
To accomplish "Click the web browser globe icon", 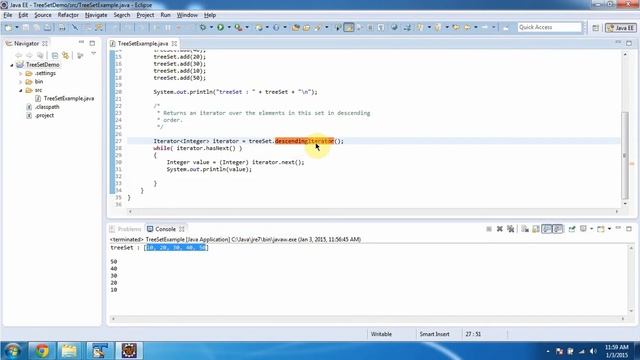I will click(x=394, y=27).
